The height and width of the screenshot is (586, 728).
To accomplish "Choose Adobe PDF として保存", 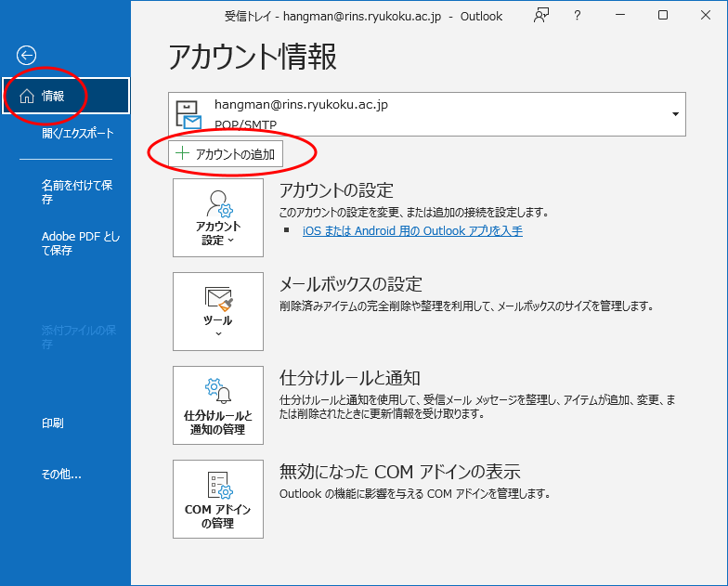I will pos(81,243).
